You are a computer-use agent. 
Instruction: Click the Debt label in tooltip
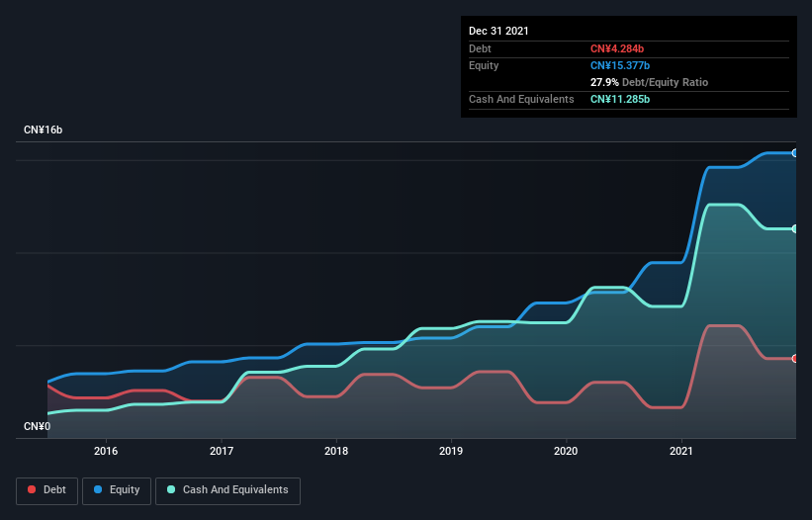click(480, 48)
